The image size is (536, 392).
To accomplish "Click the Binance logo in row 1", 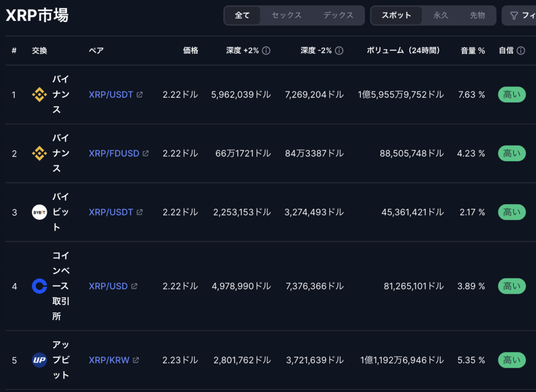I will (x=39, y=95).
